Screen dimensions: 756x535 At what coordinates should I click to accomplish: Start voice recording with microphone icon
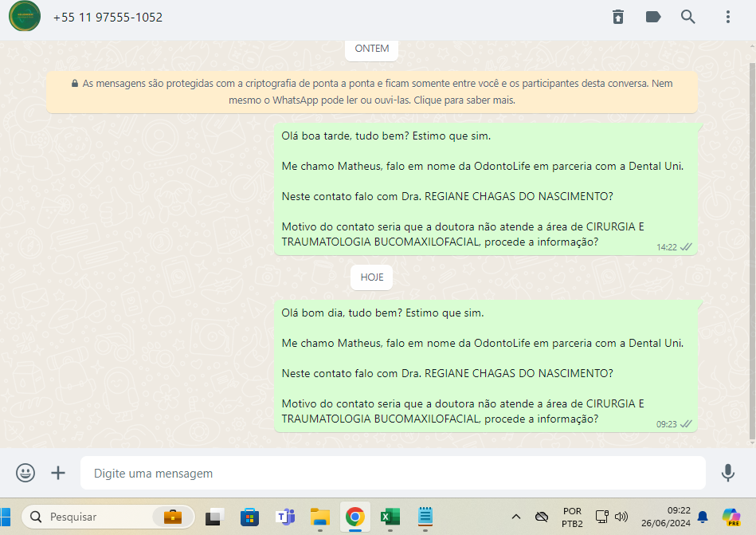(728, 473)
